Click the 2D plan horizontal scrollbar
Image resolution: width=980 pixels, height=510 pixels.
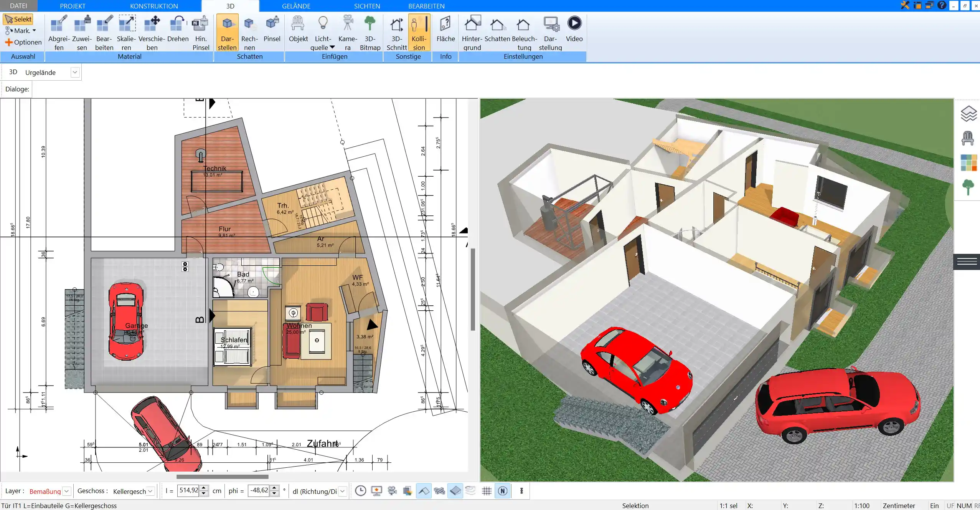(222, 477)
